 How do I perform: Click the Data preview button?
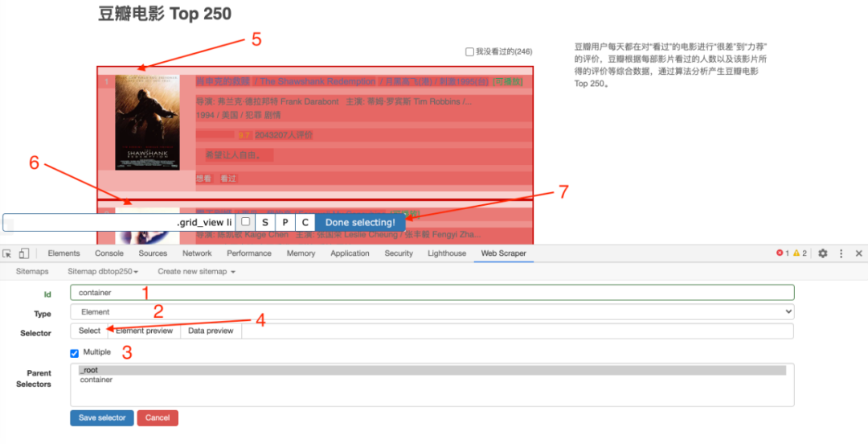tap(211, 331)
